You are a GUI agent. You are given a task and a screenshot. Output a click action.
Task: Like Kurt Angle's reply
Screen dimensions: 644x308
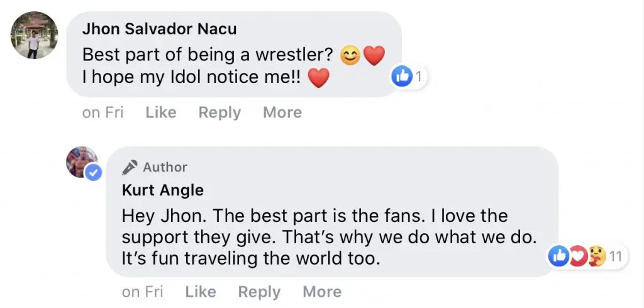[x=201, y=292]
